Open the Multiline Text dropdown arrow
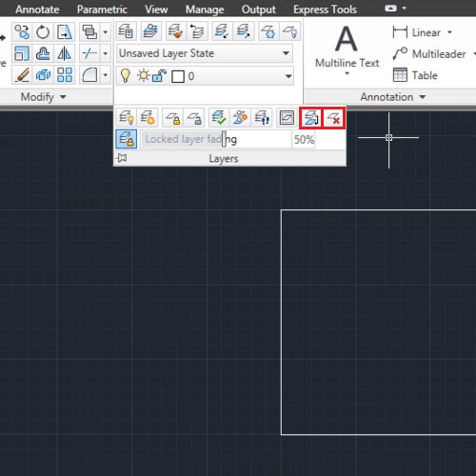This screenshot has height=476, width=476. 347,73
